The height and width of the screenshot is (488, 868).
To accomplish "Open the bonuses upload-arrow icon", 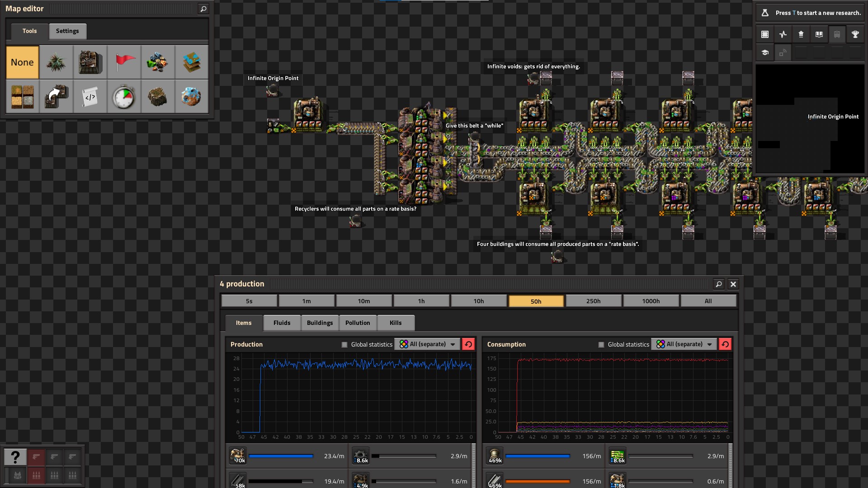I will point(801,34).
